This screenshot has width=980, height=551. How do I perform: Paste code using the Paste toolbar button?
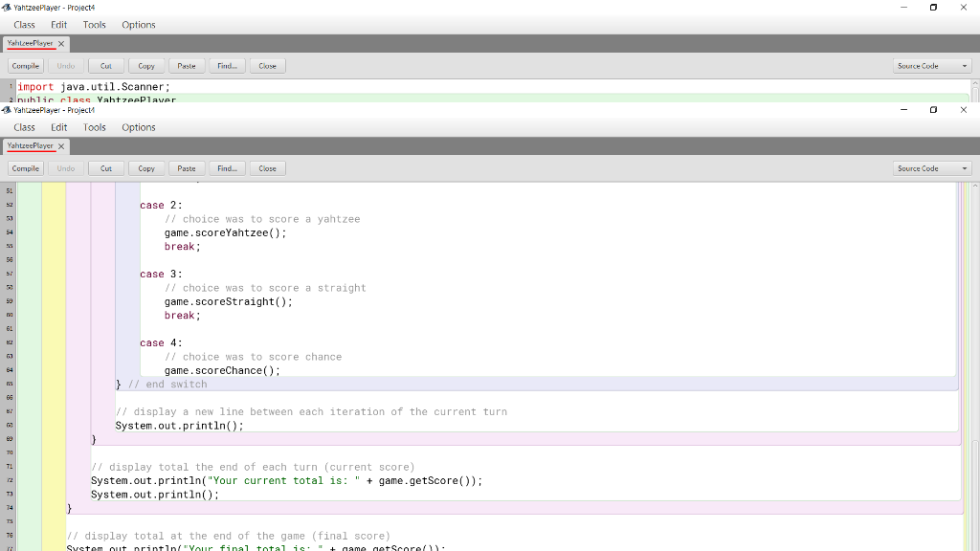tap(186, 168)
